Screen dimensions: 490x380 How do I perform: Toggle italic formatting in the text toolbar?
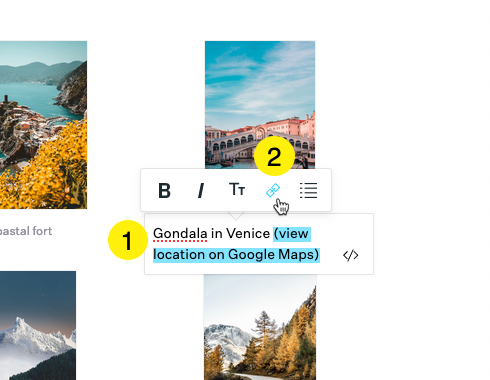(x=201, y=191)
